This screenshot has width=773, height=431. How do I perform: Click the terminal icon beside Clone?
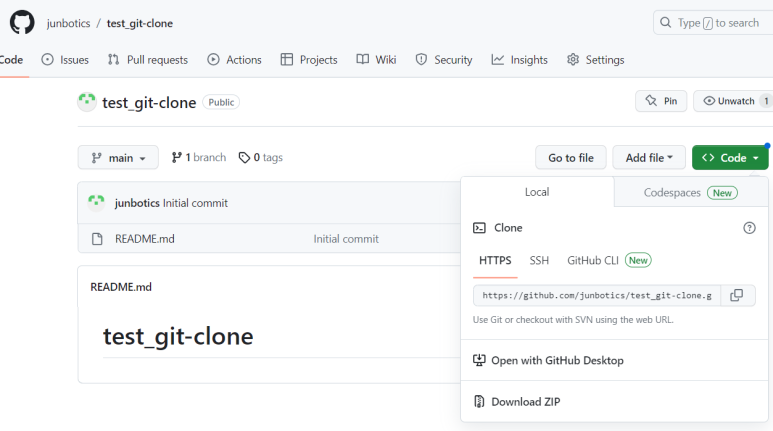click(x=479, y=228)
